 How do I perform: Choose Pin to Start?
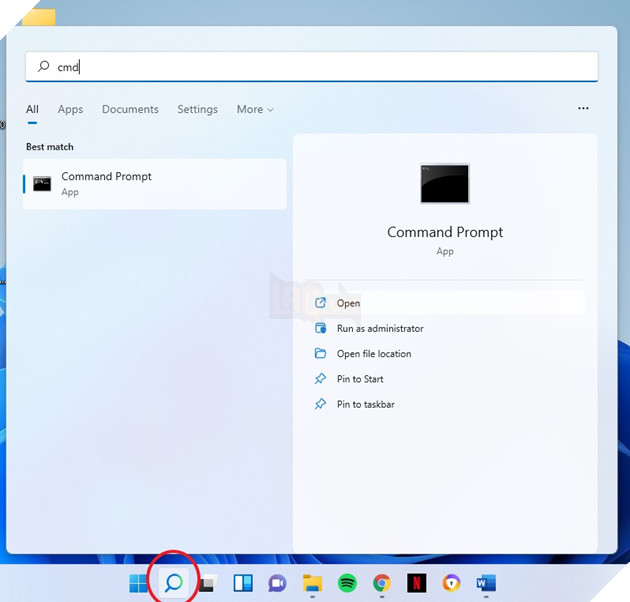coord(349,379)
